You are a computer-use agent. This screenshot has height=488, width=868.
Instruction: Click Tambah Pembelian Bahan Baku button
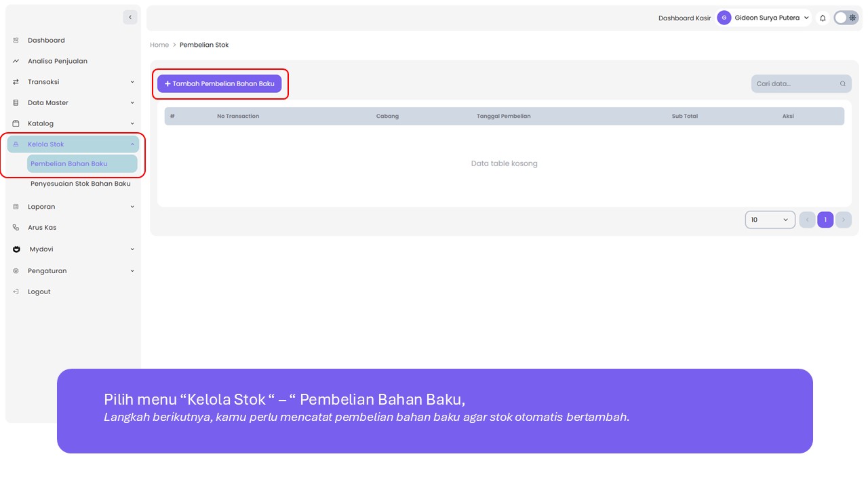tap(219, 83)
